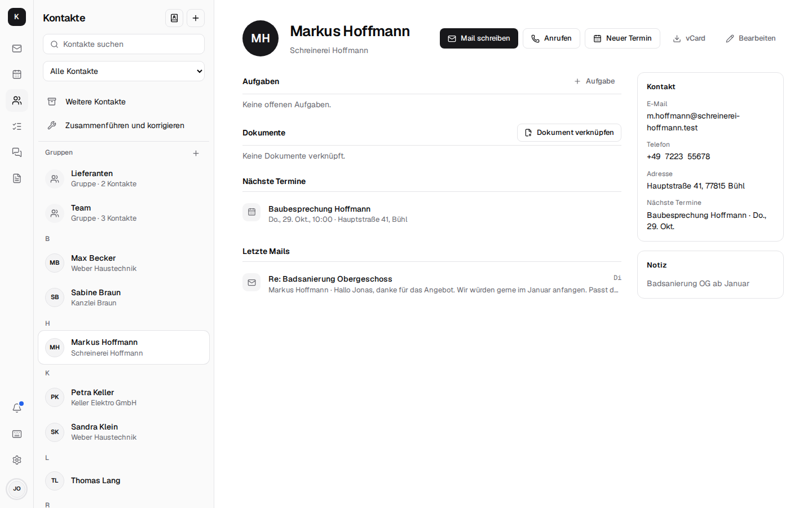Image resolution: width=812 pixels, height=508 pixels.
Task: Select contact Sabine Braun
Action: coord(123,297)
